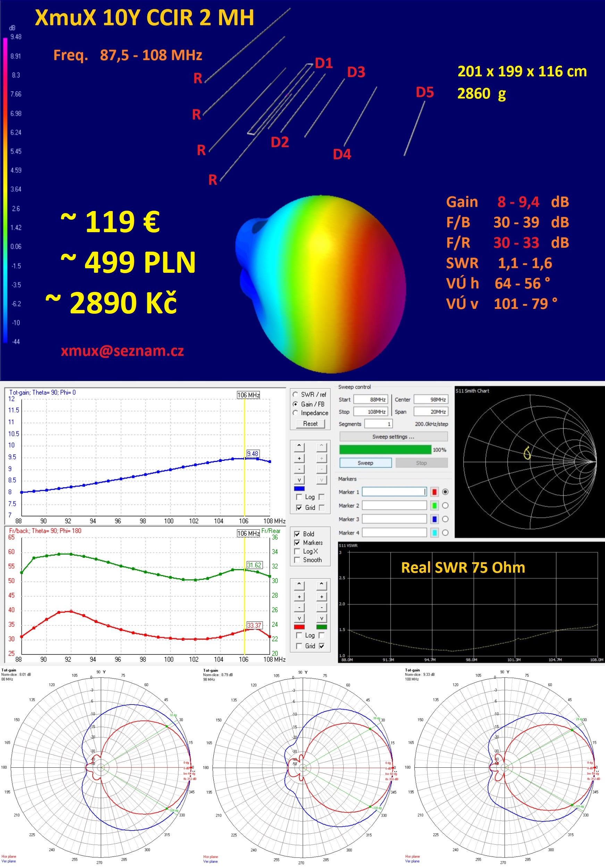This screenshot has height=868, width=605.
Task: Click the v down button above the red swatch
Action: tap(299, 618)
